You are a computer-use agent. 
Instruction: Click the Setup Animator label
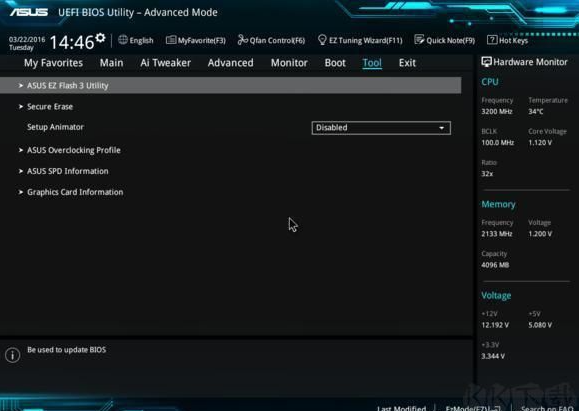(55, 127)
